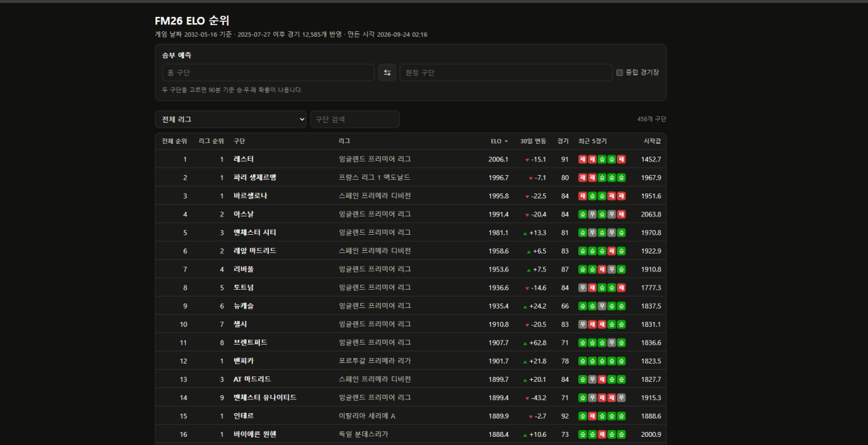Enable the 중립 경기장 neutral venue checkbox
868x445 pixels.
pos(620,73)
